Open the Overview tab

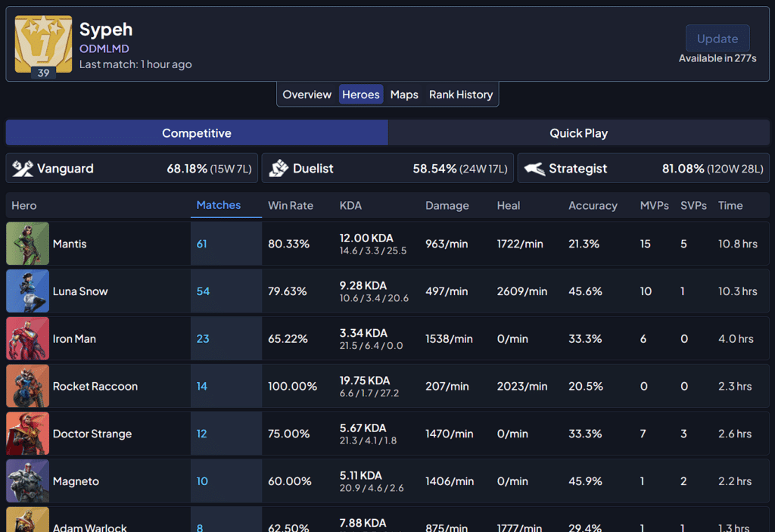[307, 95]
